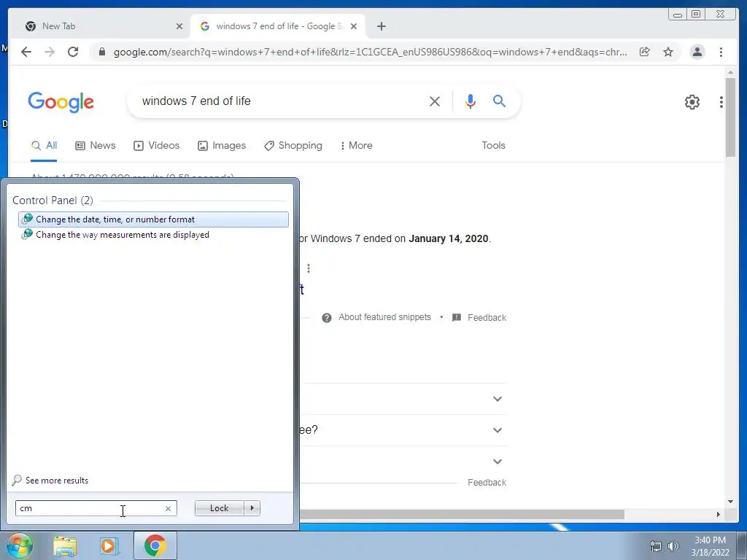Open the Chrome profile avatar
Screen dimensions: 747x560
(697, 52)
